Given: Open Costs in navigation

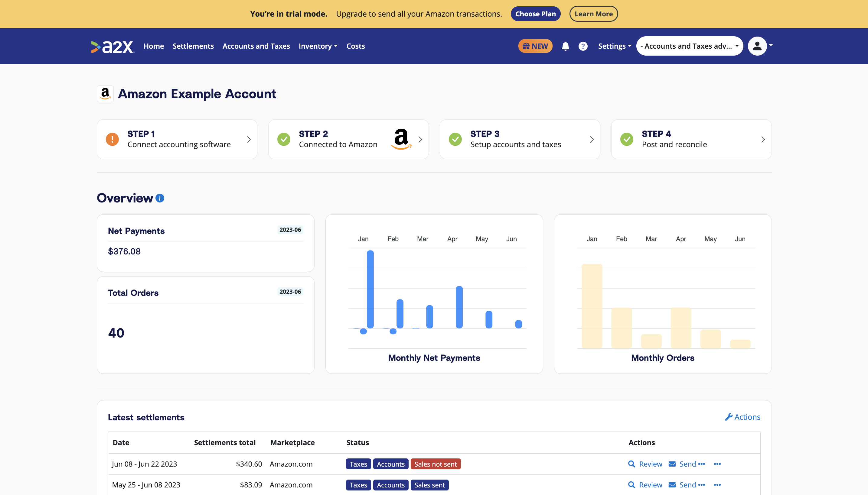Looking at the screenshot, I should 356,46.
